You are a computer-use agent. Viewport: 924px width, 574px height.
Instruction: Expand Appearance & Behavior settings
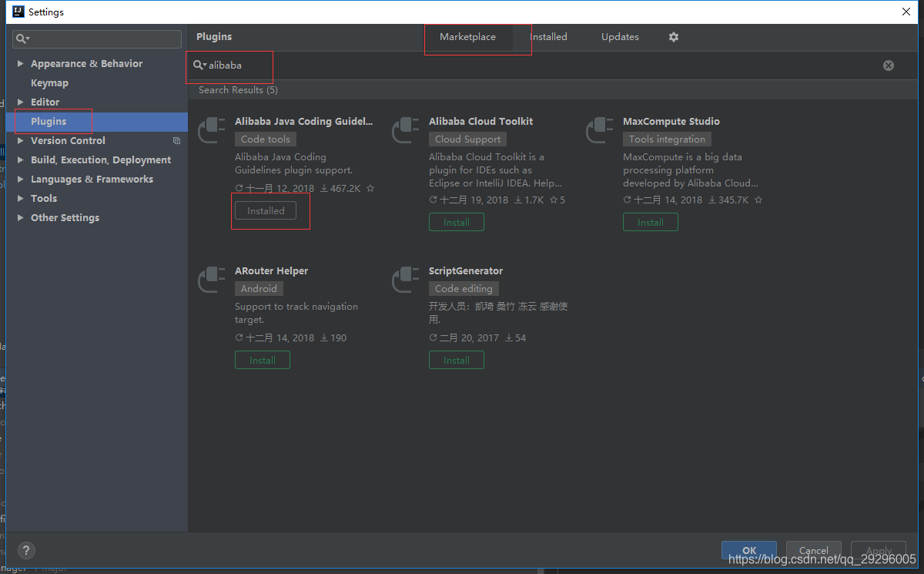(21, 64)
